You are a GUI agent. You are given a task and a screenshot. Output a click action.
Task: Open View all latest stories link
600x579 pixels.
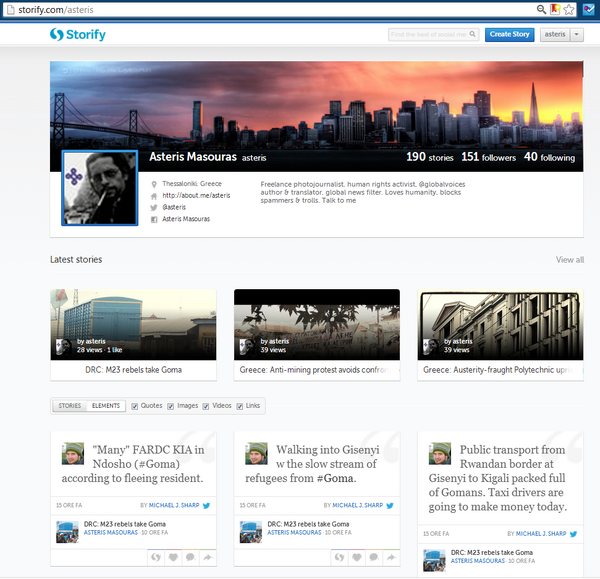pos(570,260)
